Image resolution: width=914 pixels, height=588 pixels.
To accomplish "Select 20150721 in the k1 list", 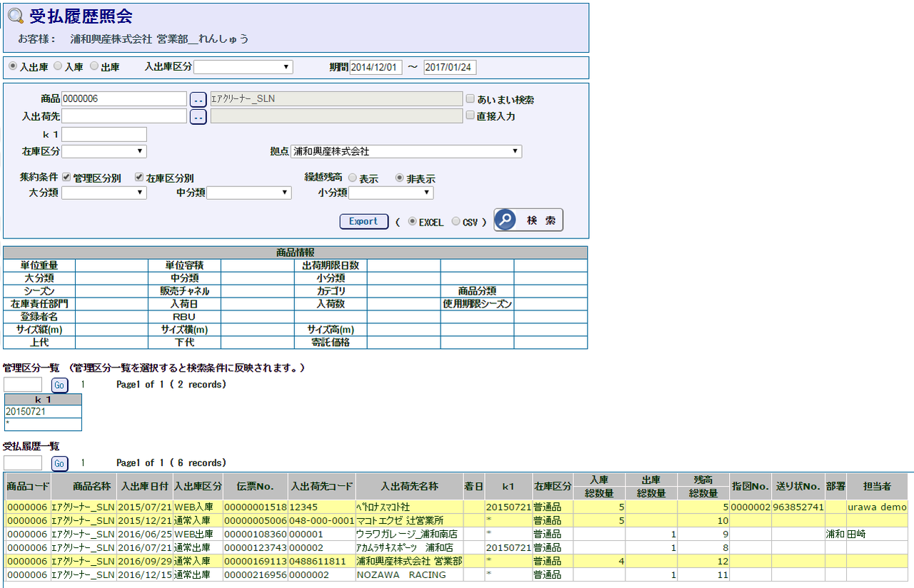I will (43, 412).
